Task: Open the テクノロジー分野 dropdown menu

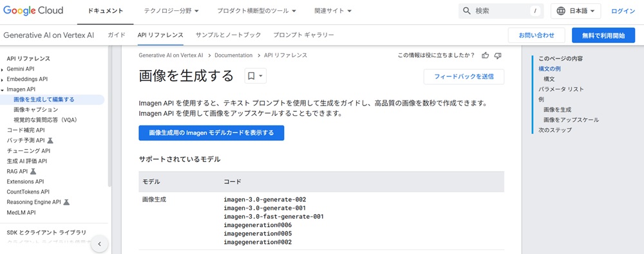Action: 171,11
